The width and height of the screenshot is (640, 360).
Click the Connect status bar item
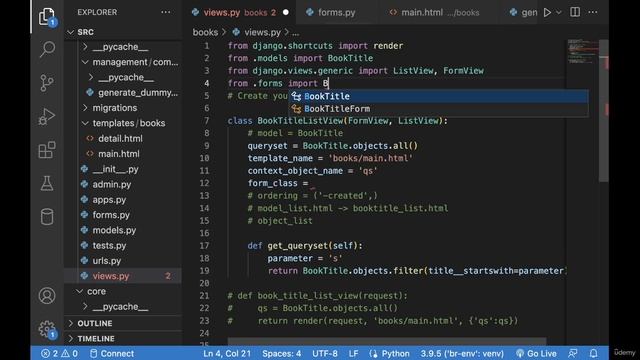click(x=111, y=353)
